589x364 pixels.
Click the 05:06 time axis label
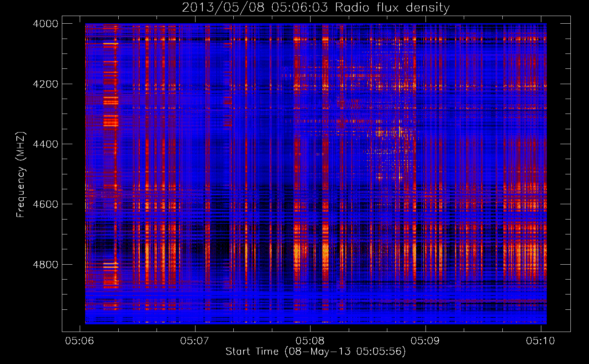point(79,341)
